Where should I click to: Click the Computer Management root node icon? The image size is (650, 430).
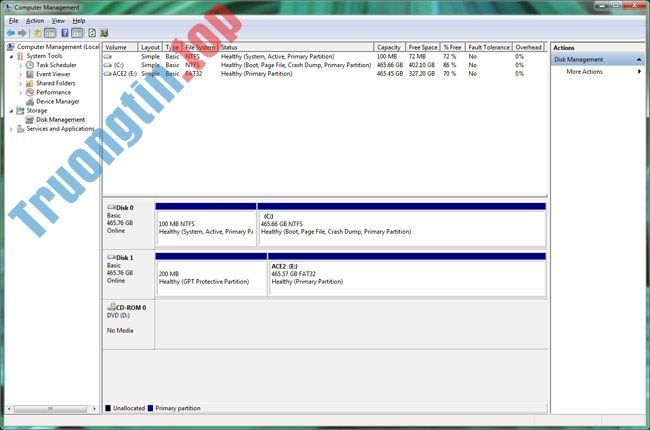coord(11,47)
